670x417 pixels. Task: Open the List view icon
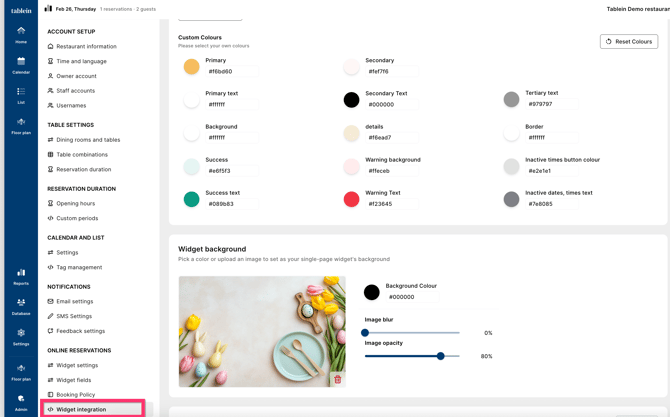click(21, 95)
